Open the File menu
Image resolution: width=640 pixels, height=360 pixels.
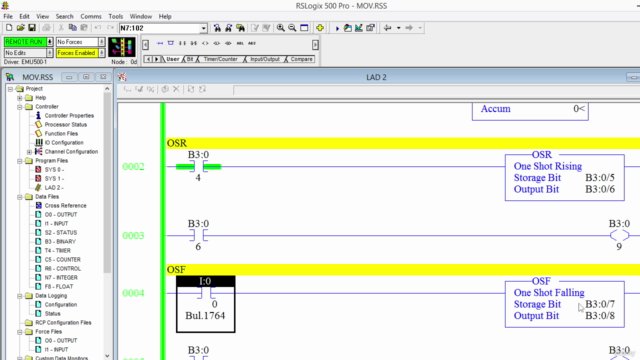coord(8,16)
